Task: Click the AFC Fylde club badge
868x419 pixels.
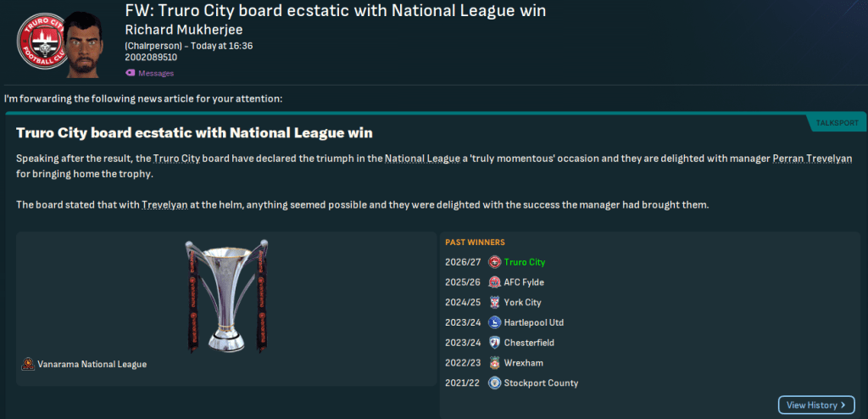Action: click(495, 282)
